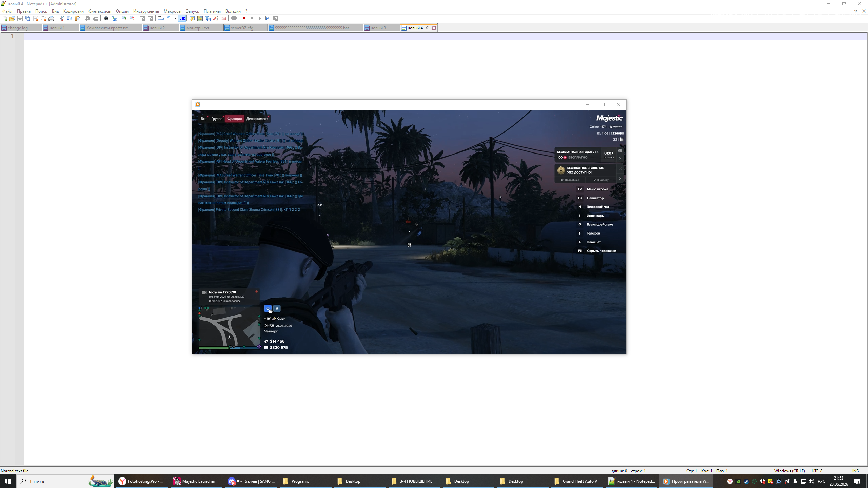This screenshot has width=868, height=488.
Task: Click the Print toolbar icon
Action: point(51,18)
